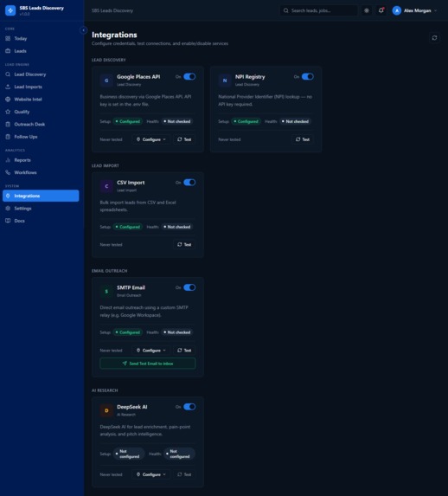
Task: Disable the NPI Registry toggle
Action: point(308,76)
